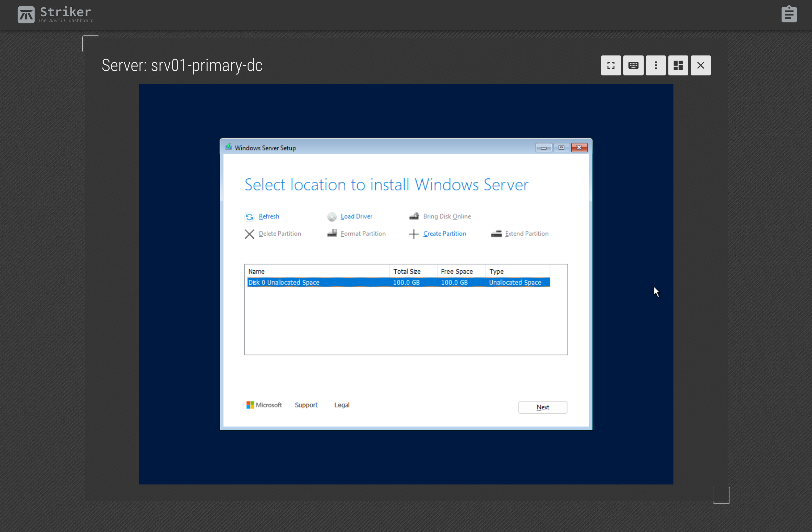Click the Microsoft logo
The width and height of the screenshot is (812, 532).
click(264, 405)
